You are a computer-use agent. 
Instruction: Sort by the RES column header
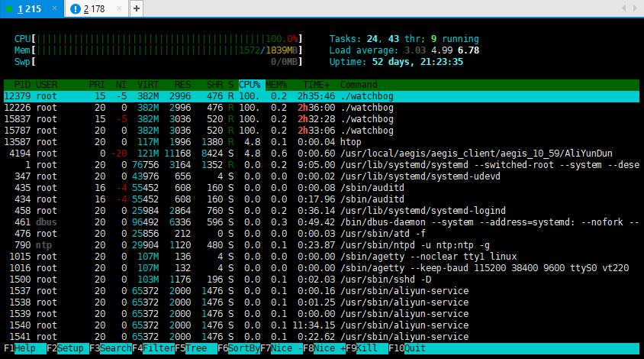182,85
